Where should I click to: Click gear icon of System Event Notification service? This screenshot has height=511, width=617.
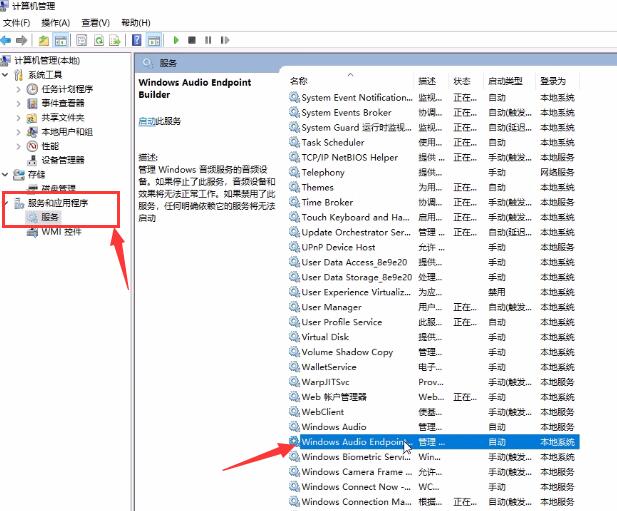pyautogui.click(x=294, y=97)
